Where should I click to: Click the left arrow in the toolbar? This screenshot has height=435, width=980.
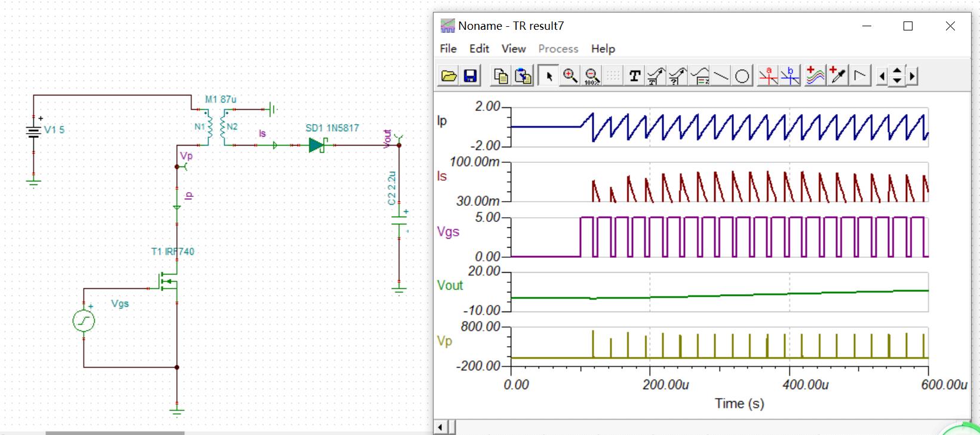(882, 76)
